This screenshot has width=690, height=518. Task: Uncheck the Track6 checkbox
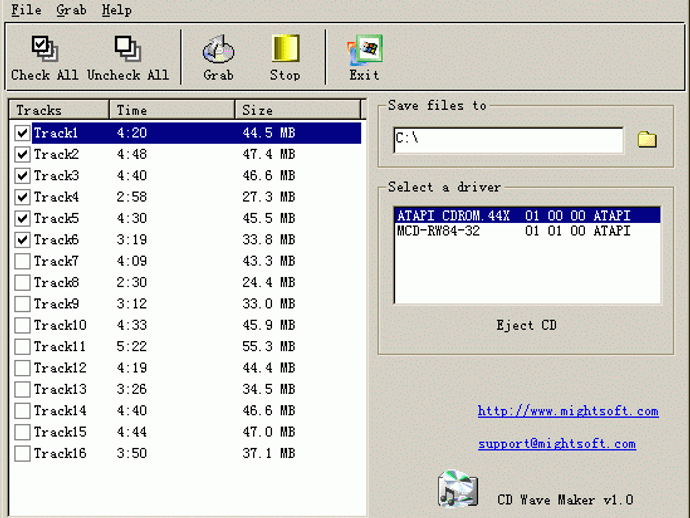(22, 240)
